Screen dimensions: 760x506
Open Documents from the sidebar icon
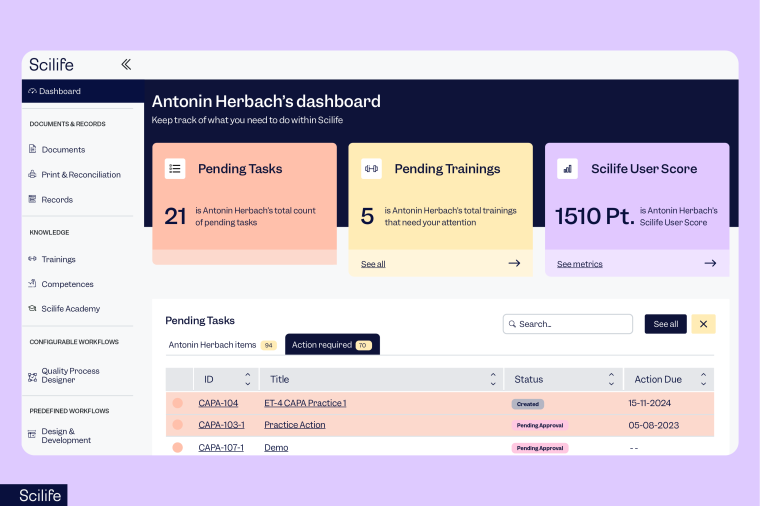point(32,149)
